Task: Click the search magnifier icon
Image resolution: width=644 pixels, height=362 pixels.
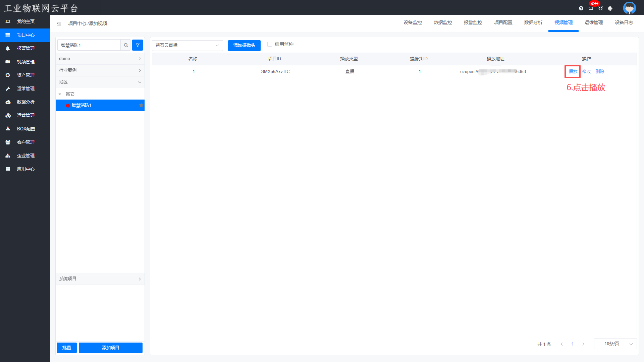Action: tap(126, 45)
